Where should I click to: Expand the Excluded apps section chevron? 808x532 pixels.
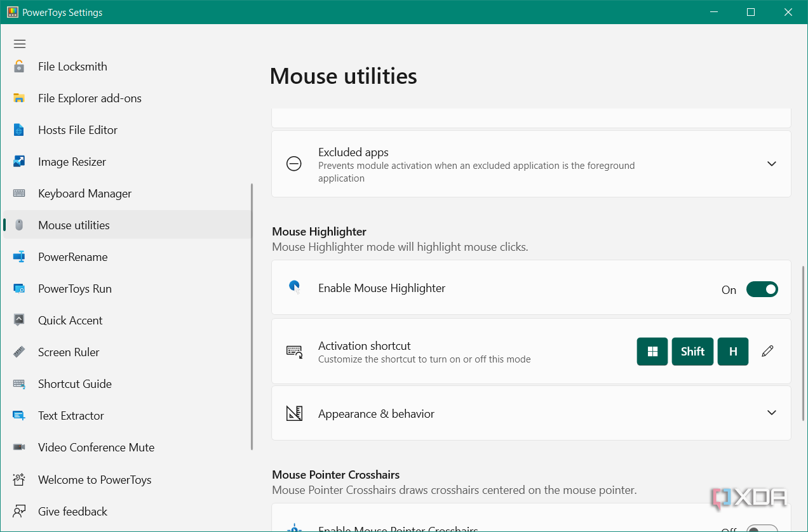tap(772, 164)
